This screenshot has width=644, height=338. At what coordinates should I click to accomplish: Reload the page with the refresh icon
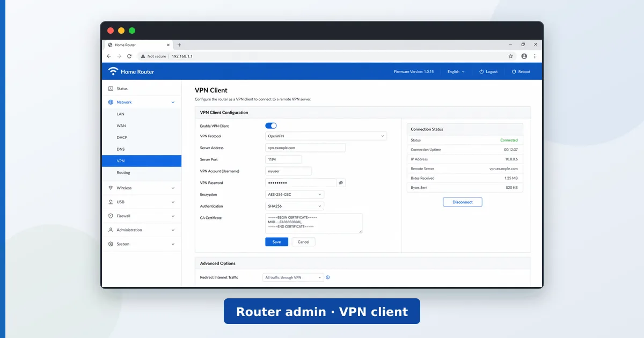[x=129, y=56]
